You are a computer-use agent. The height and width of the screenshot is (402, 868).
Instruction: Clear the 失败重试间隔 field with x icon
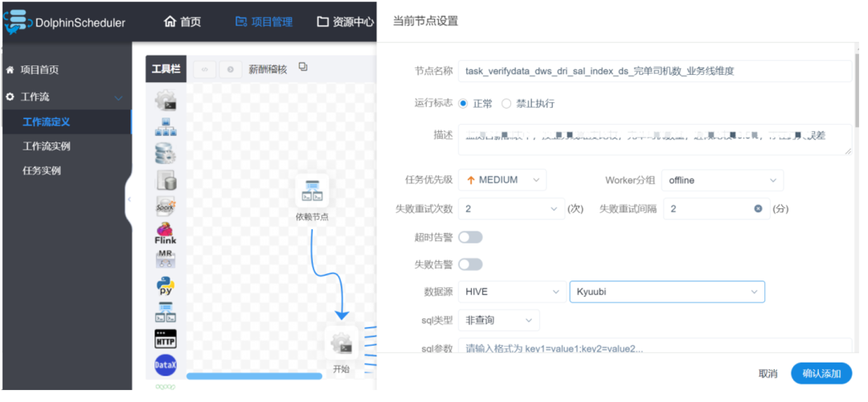click(x=758, y=209)
